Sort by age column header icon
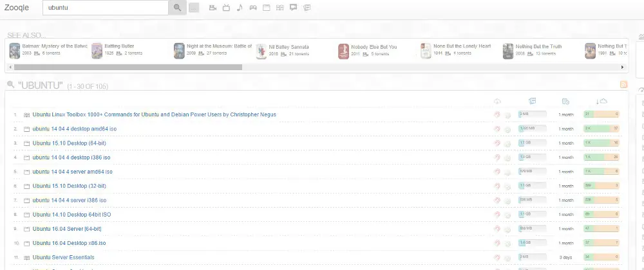This screenshot has width=644, height=270. click(565, 101)
